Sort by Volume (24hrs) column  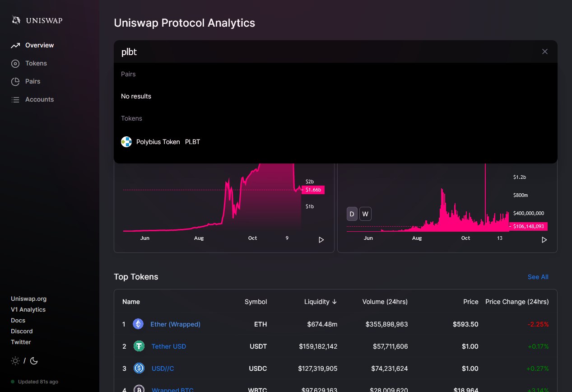click(x=385, y=302)
